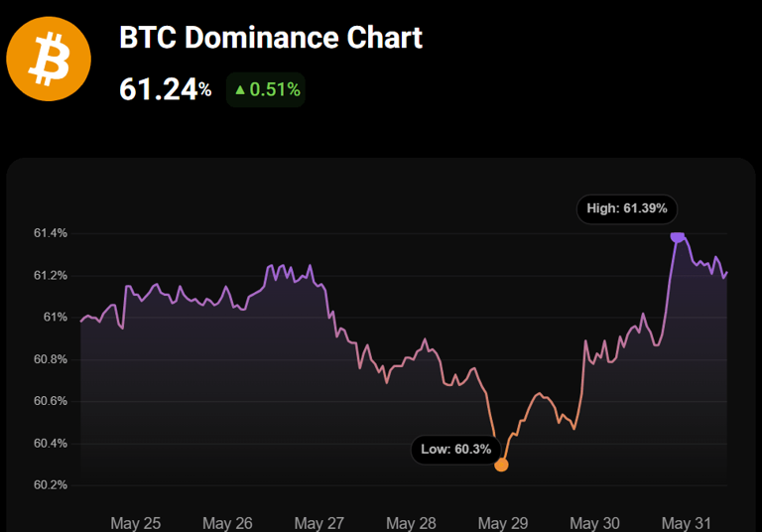Click the 60.2% y-axis label
Screen dimensions: 762x532
(50, 485)
